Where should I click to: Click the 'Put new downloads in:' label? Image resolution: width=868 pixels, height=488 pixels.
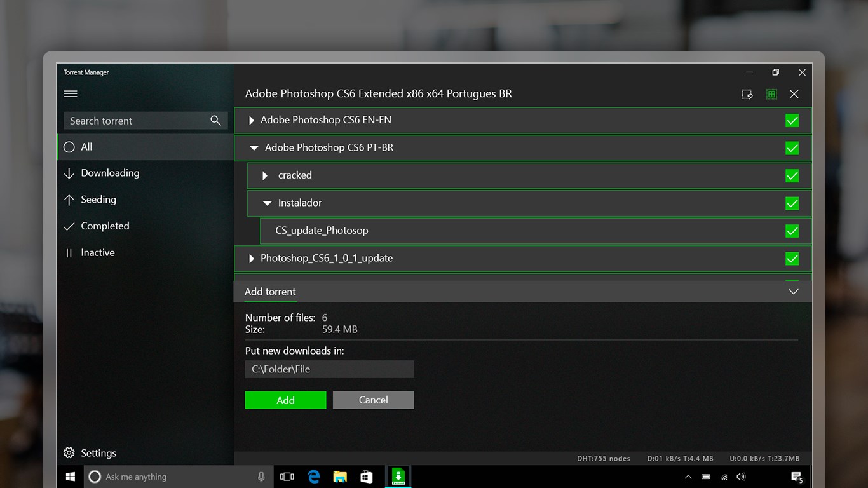click(295, 351)
